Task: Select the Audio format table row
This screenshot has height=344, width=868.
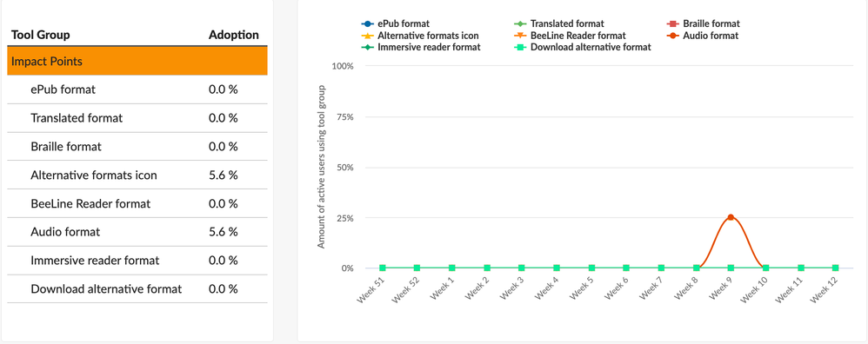Action: (x=137, y=232)
